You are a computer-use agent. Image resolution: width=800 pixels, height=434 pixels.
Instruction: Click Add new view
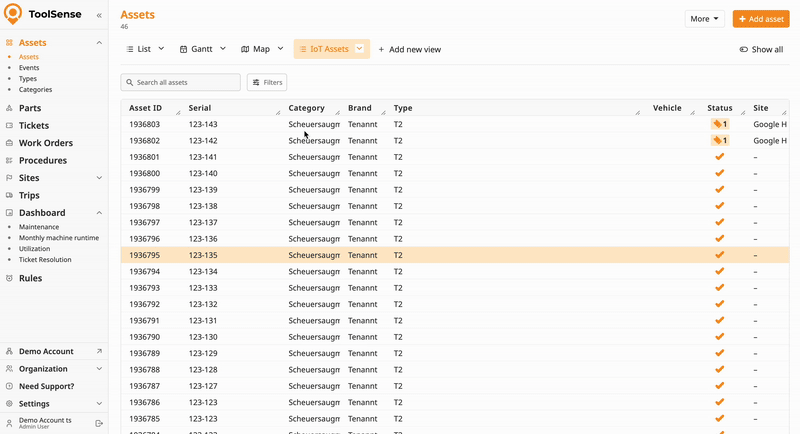coord(410,49)
